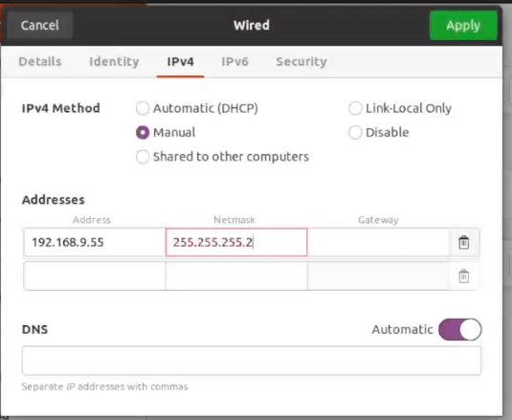This screenshot has width=512, height=420.
Task: Apply the wired connection settings
Action: (463, 26)
